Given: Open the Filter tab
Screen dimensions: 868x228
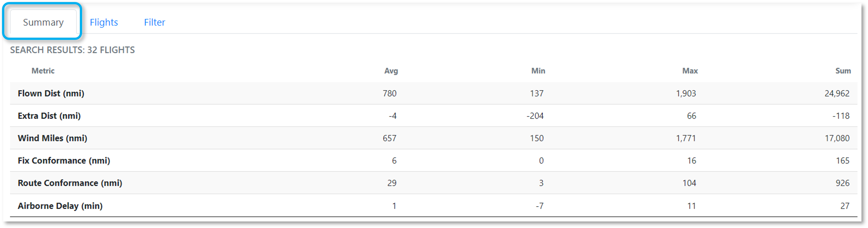Looking at the screenshot, I should 154,22.
